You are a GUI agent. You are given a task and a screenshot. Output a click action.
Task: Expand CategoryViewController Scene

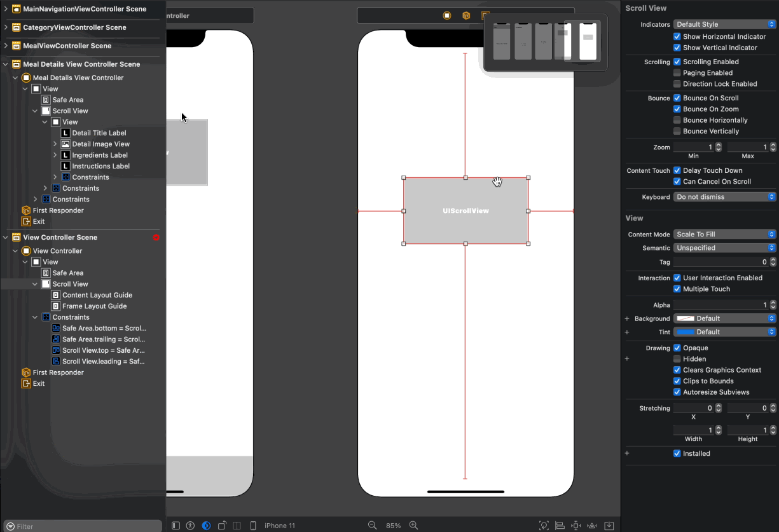click(6, 27)
